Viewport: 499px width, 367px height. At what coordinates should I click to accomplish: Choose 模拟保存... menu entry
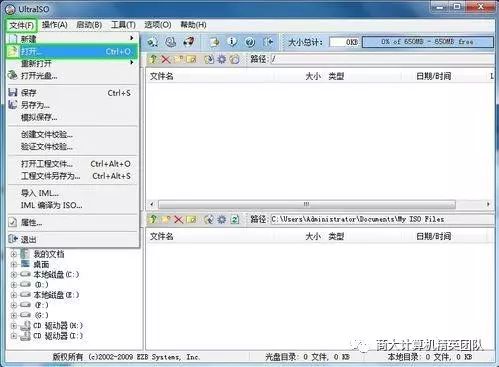[72, 117]
